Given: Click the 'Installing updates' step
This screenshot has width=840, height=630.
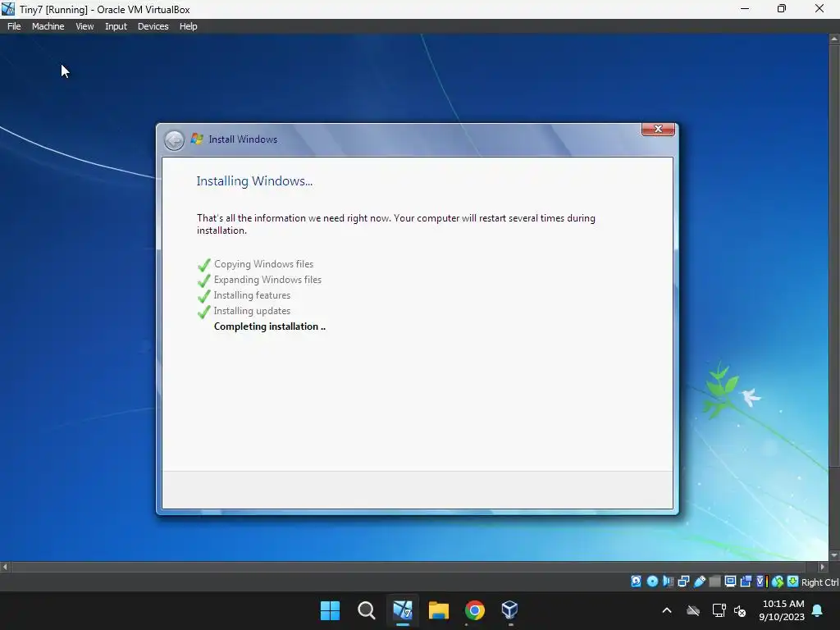Looking at the screenshot, I should (252, 311).
